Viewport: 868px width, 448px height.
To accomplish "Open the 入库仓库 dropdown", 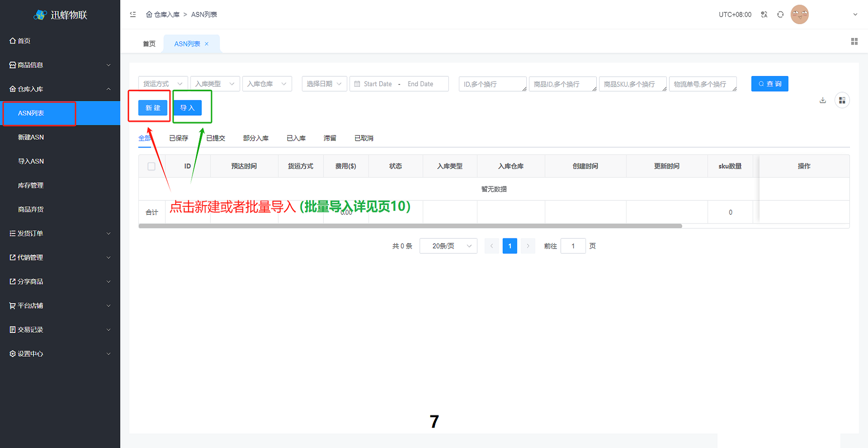I will [x=267, y=84].
